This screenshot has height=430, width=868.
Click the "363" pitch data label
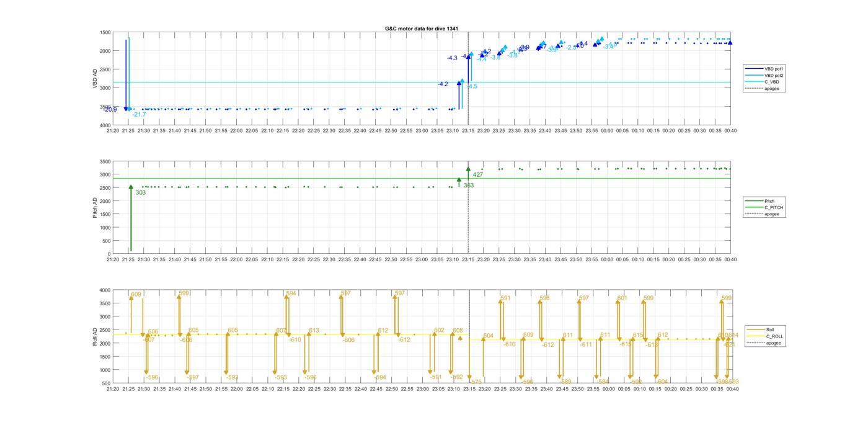(x=469, y=186)
